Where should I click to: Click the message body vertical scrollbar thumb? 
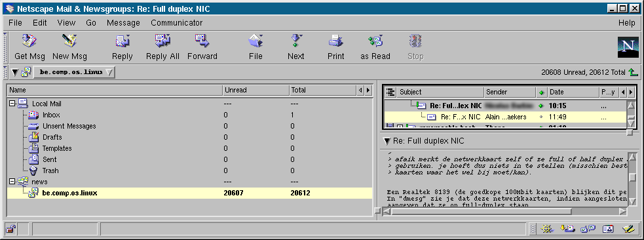click(632, 177)
